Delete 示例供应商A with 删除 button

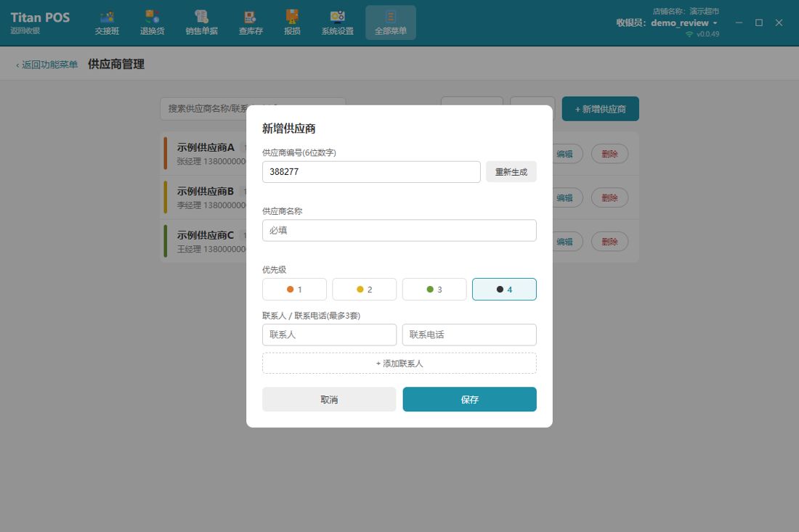pyautogui.click(x=609, y=154)
